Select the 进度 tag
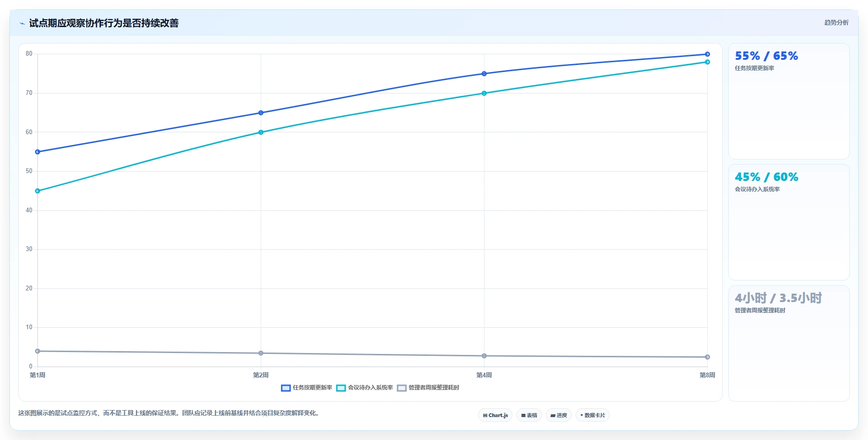868x440 pixels. pos(559,415)
